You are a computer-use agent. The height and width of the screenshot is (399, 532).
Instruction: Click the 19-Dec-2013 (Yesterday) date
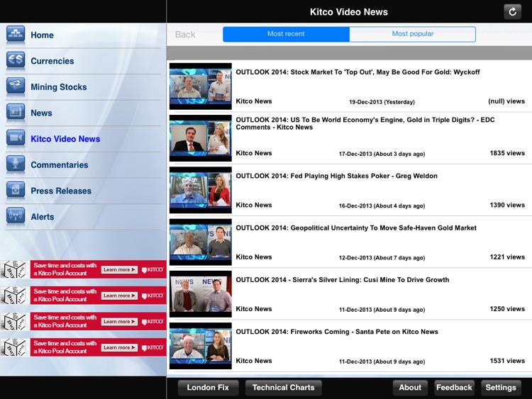(x=382, y=102)
